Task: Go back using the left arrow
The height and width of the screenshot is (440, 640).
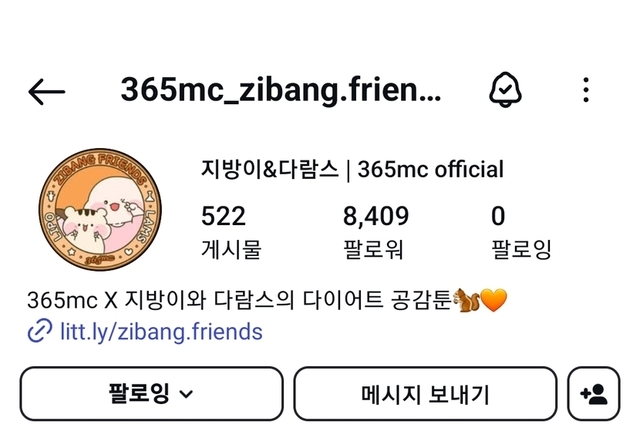Action: tap(47, 91)
